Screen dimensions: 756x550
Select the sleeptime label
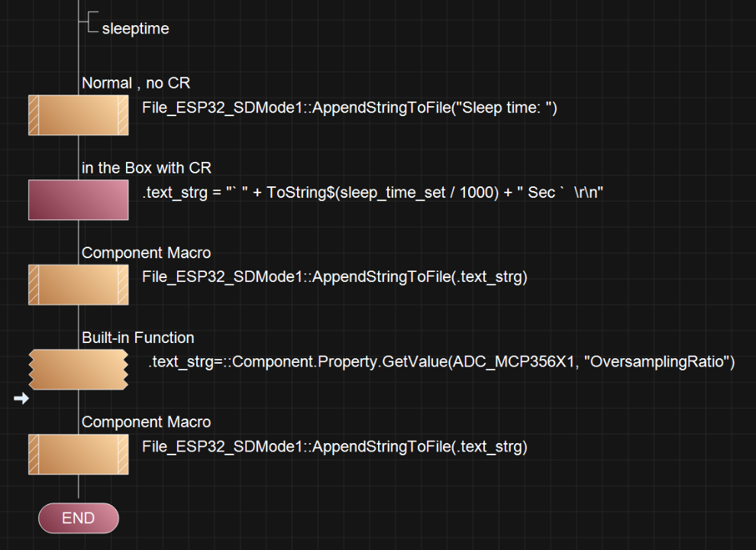(135, 28)
